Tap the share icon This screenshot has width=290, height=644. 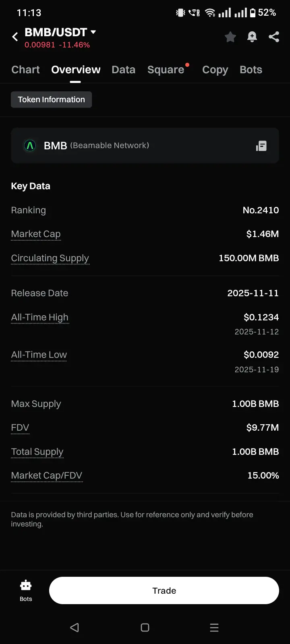coord(274,37)
